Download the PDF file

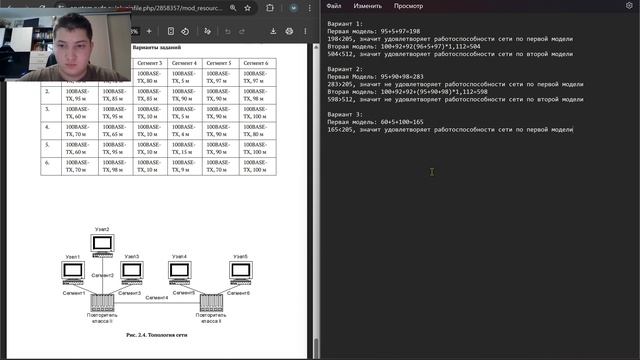tap(273, 31)
